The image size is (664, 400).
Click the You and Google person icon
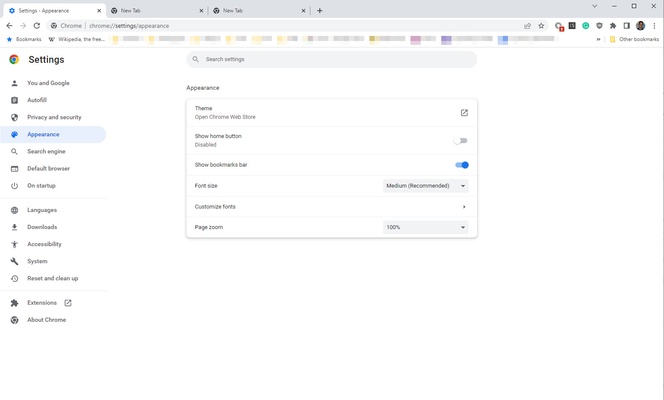(14, 83)
